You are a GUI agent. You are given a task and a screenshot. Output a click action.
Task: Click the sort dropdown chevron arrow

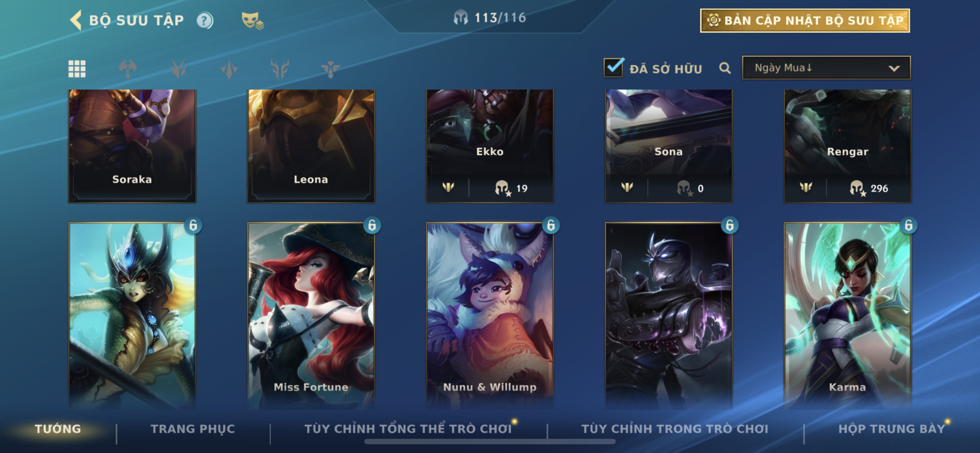(894, 69)
